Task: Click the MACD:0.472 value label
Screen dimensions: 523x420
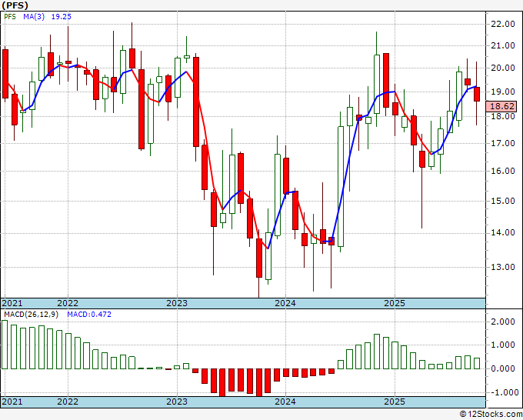Action: coord(89,315)
